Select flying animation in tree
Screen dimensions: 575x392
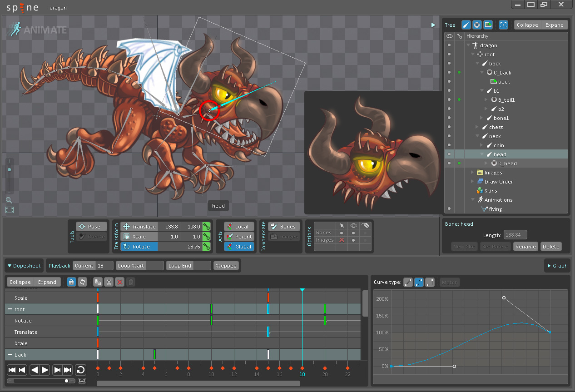(x=495, y=208)
